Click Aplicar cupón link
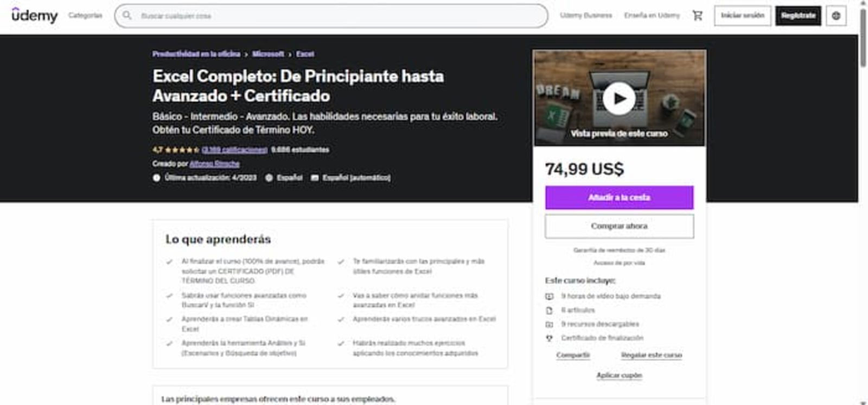Screen dimensions: 868x405 point(619,375)
